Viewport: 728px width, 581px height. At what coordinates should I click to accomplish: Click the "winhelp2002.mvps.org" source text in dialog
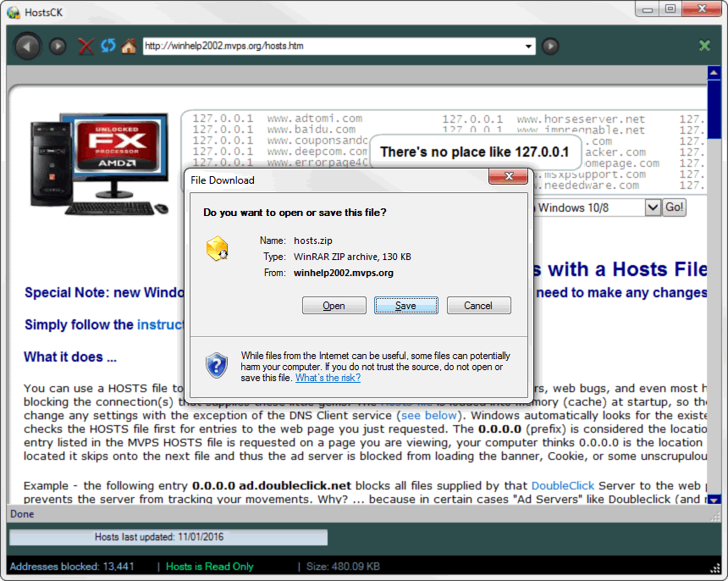[x=344, y=273]
